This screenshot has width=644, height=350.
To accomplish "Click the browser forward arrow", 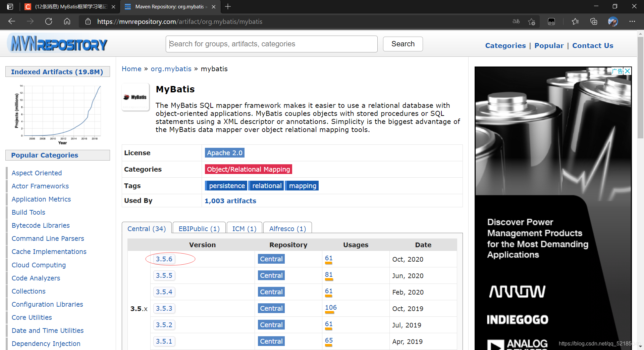I will 30,21.
